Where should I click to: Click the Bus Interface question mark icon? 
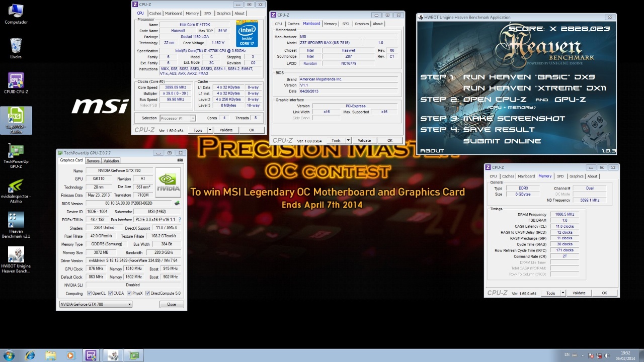pos(180,220)
